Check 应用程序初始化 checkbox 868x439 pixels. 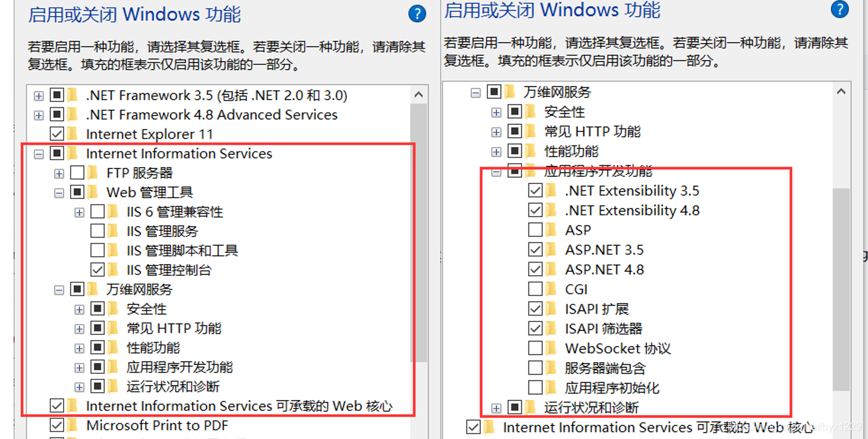click(x=536, y=388)
